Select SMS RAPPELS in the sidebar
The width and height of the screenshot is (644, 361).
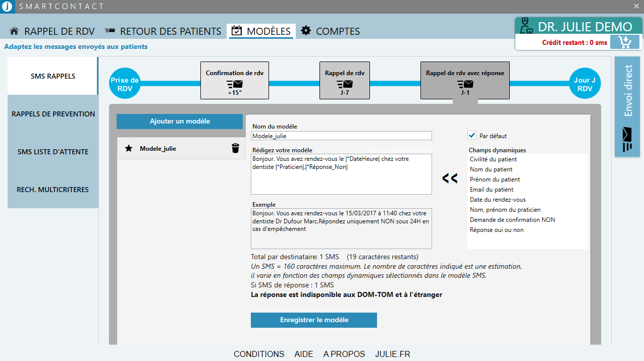pyautogui.click(x=53, y=76)
